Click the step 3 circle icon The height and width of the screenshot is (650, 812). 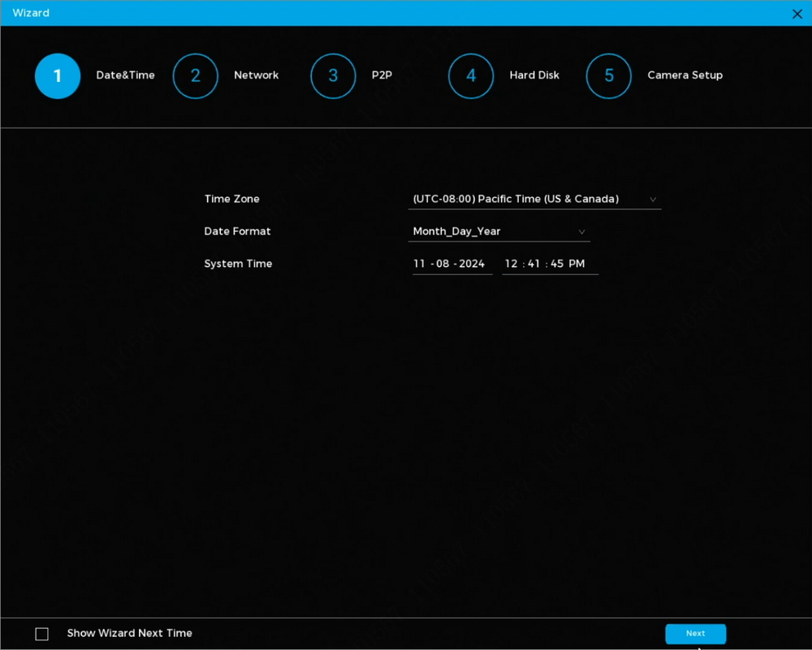[333, 76]
